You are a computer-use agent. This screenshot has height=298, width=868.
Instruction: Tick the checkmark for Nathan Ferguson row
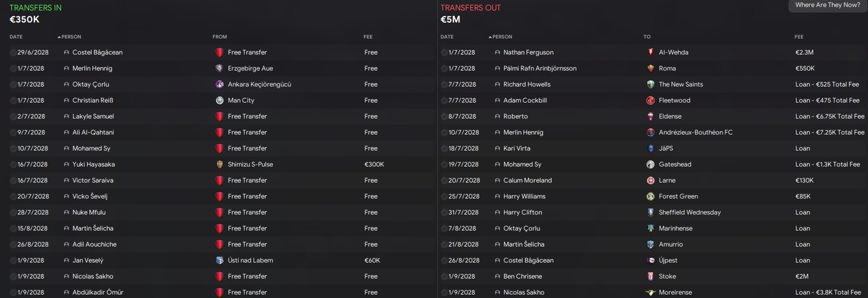(444, 52)
